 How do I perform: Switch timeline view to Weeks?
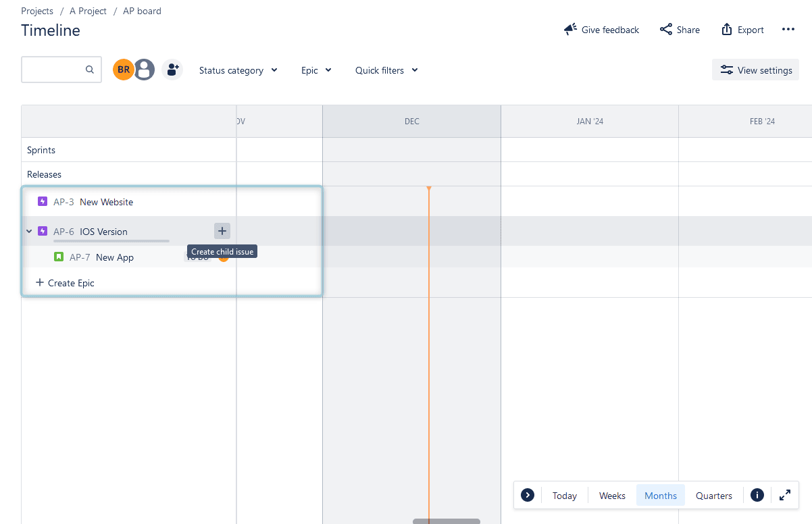point(611,495)
